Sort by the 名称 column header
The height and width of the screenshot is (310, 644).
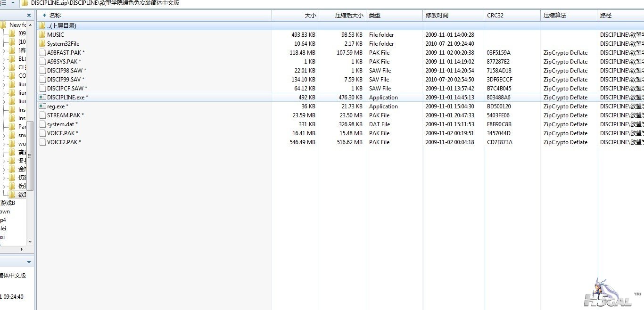click(x=154, y=15)
